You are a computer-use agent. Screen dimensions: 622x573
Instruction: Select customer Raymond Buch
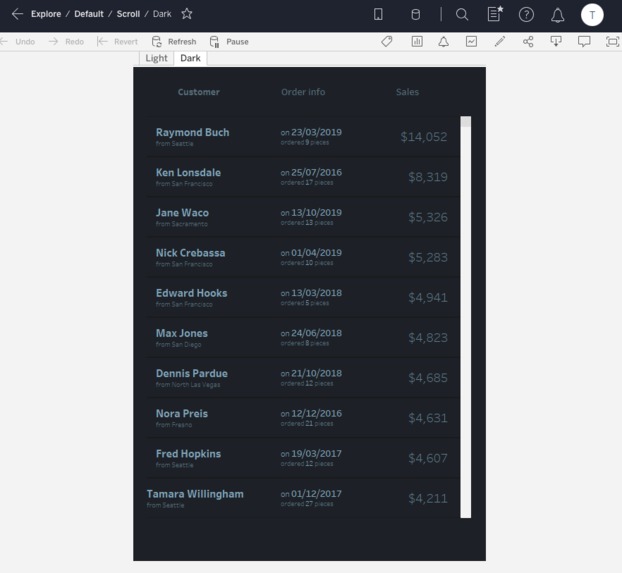pos(192,133)
